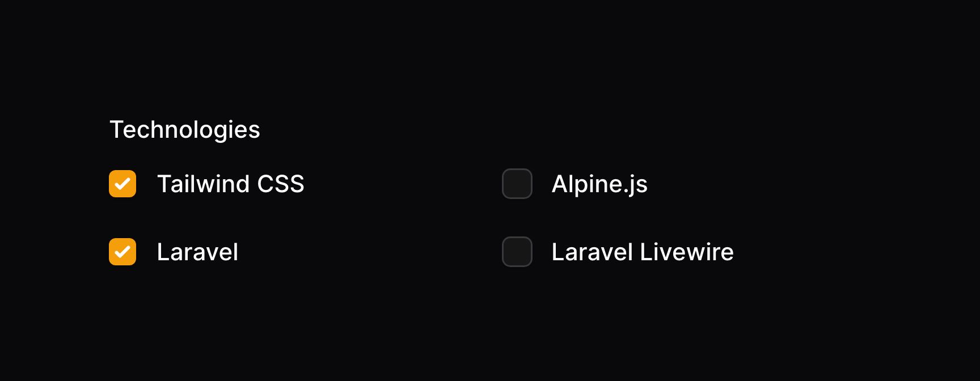Click the Technologies heading
The width and height of the screenshot is (980, 381).
point(185,130)
